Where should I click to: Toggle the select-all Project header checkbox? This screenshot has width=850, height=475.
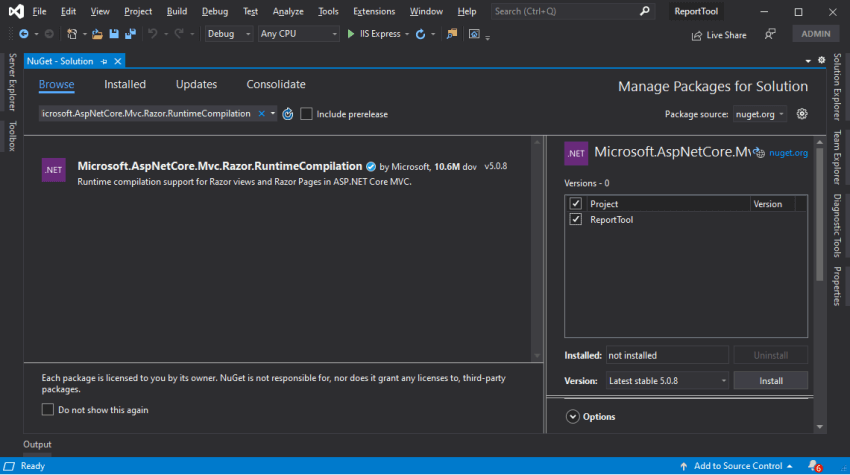click(576, 203)
